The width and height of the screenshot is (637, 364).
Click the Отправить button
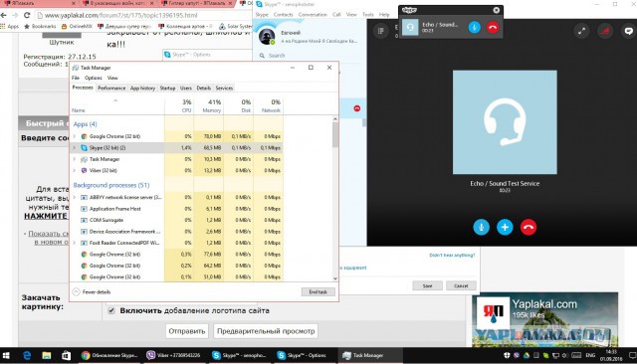pyautogui.click(x=187, y=331)
